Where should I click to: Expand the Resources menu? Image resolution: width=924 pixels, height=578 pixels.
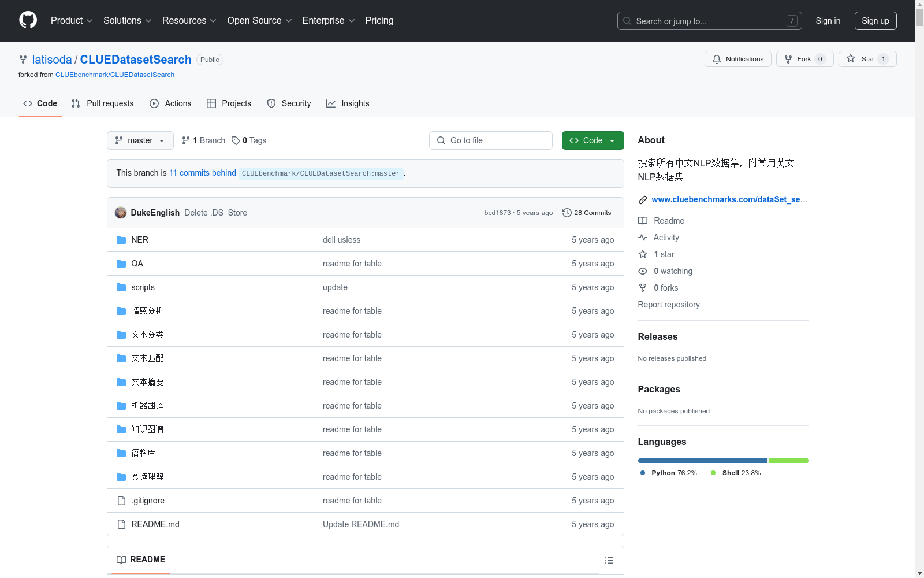pyautogui.click(x=189, y=20)
